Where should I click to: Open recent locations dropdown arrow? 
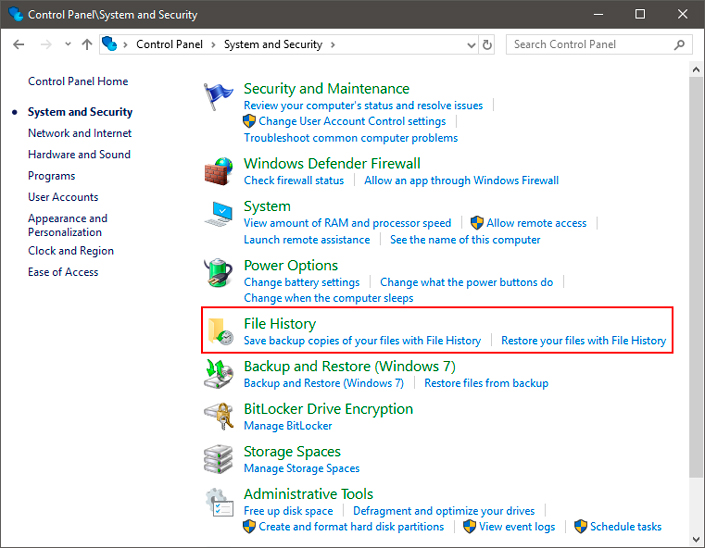68,45
